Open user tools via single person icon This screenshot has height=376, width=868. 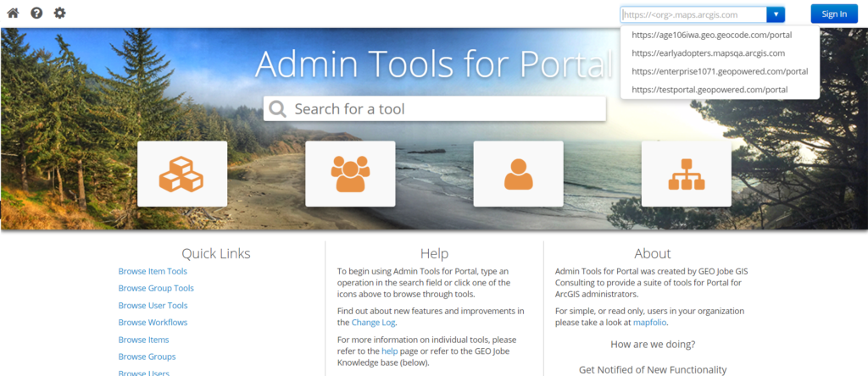(x=518, y=174)
